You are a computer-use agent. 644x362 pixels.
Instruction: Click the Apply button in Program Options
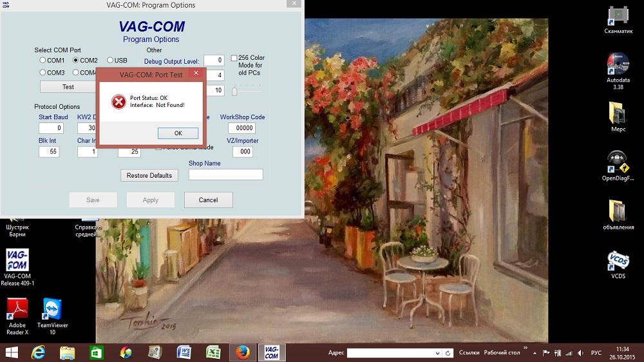150,200
